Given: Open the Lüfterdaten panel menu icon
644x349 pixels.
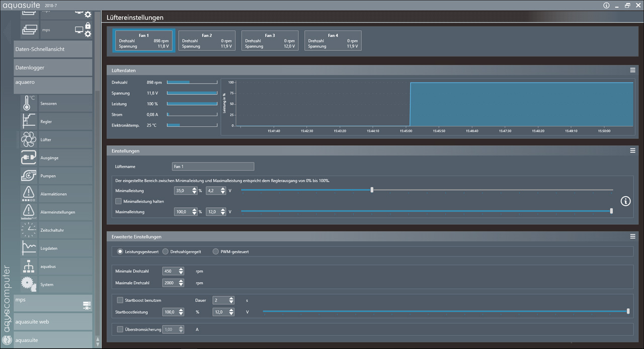Looking at the screenshot, I should [632, 70].
